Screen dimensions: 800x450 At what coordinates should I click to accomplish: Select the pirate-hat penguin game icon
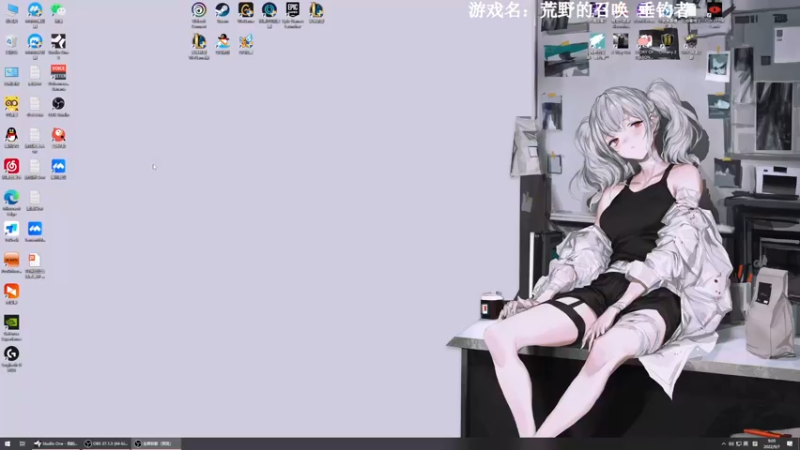222,44
